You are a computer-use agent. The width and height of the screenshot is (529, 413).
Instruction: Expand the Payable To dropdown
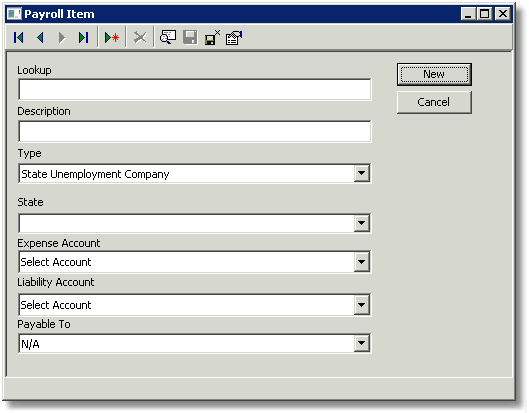pos(362,343)
